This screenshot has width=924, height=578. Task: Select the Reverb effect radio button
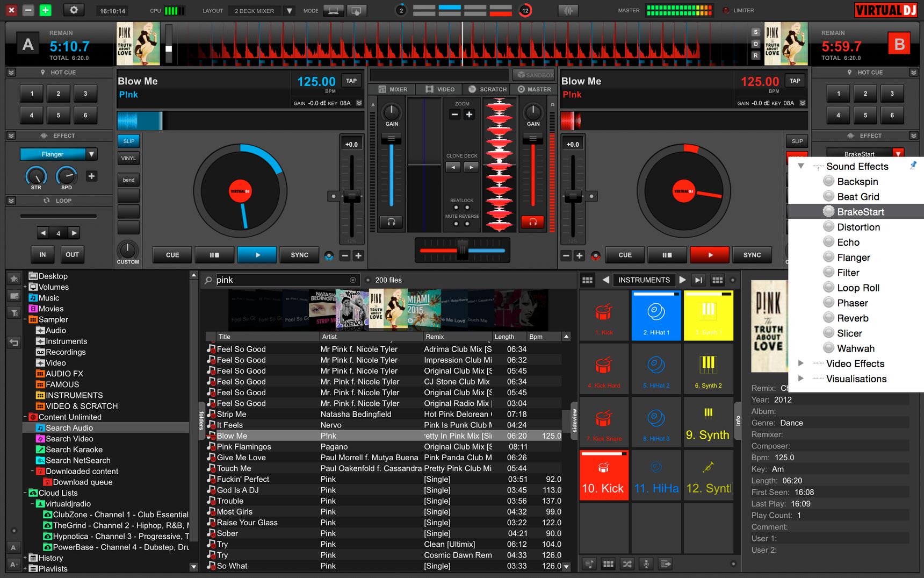(x=828, y=318)
